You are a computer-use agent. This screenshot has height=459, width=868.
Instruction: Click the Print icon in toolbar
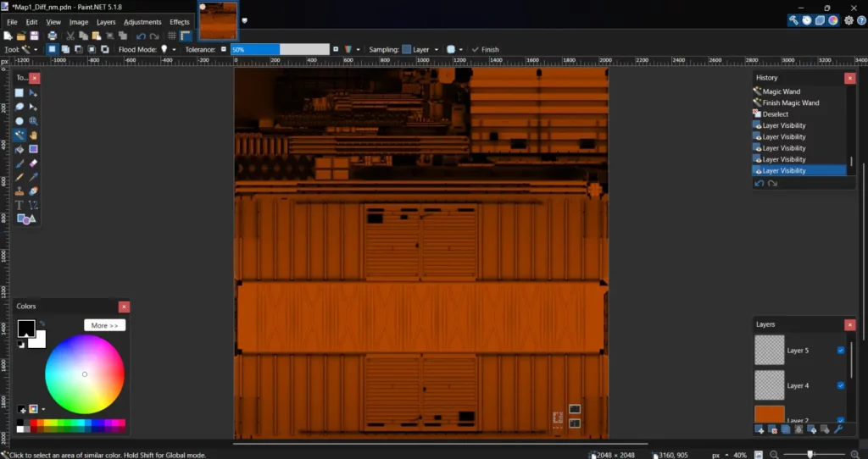[53, 36]
